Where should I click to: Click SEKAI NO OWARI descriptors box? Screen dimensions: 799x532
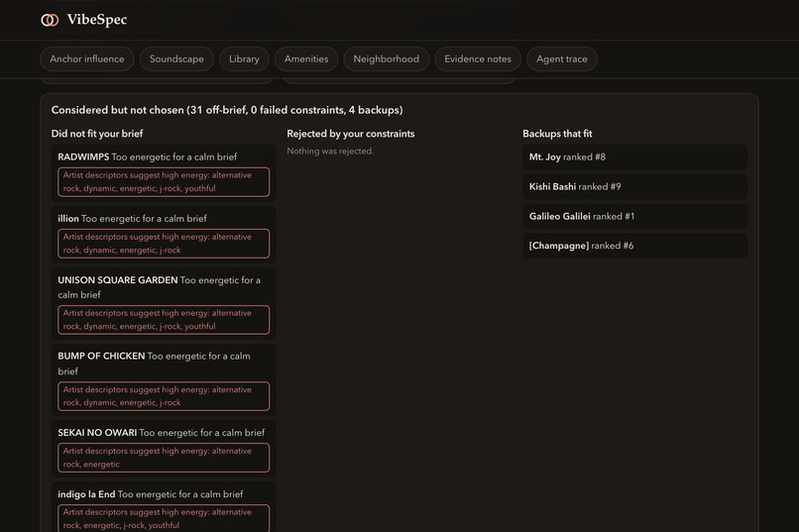click(164, 458)
